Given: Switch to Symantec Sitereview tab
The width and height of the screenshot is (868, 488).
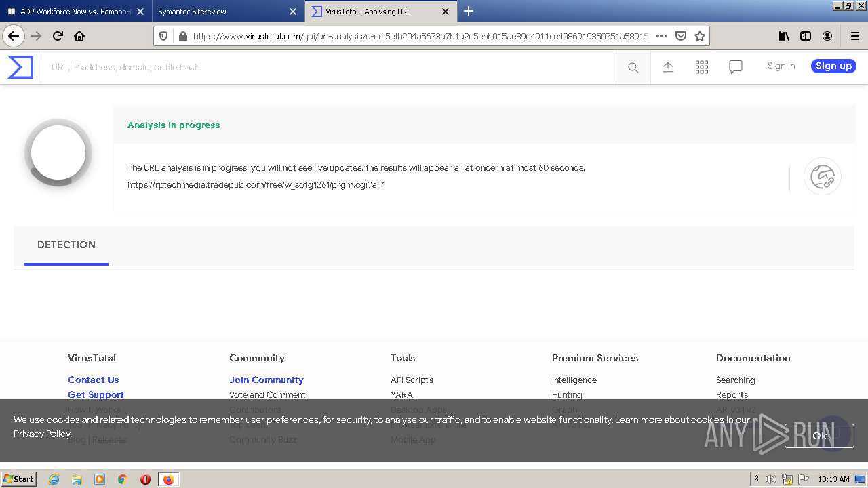Looking at the screenshot, I should 228,12.
